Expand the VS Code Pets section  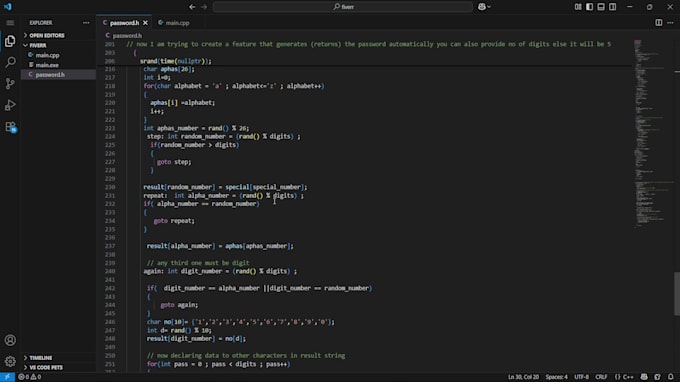tap(46, 367)
